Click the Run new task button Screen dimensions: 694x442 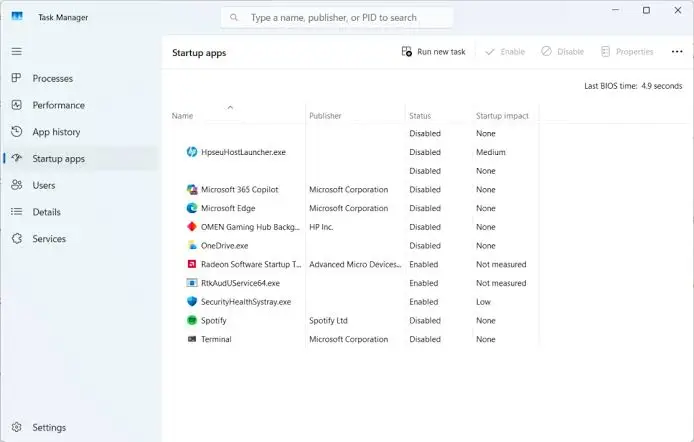tap(434, 52)
